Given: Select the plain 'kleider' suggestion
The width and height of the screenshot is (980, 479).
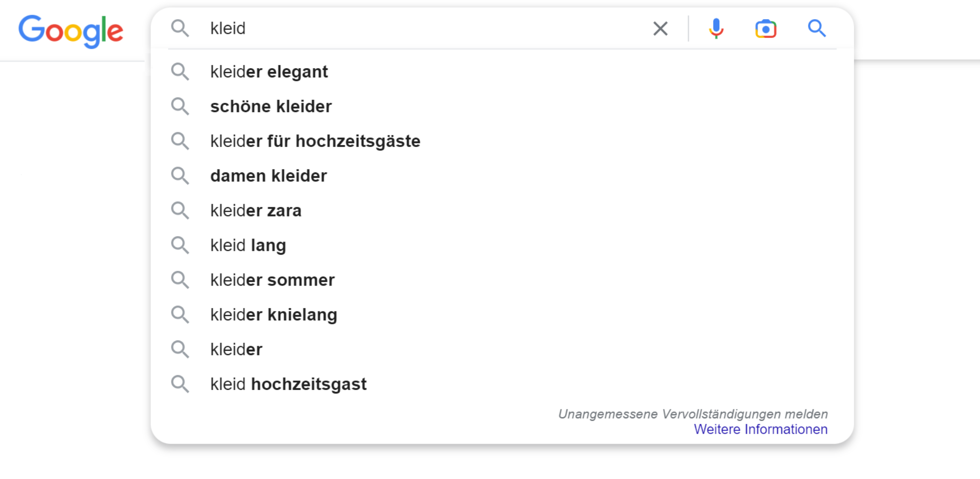Looking at the screenshot, I should pos(236,349).
